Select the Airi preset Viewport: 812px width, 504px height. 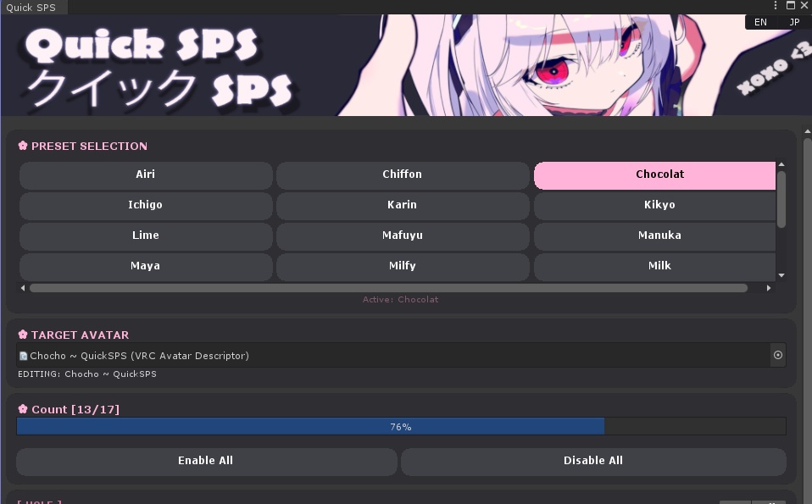pos(145,174)
